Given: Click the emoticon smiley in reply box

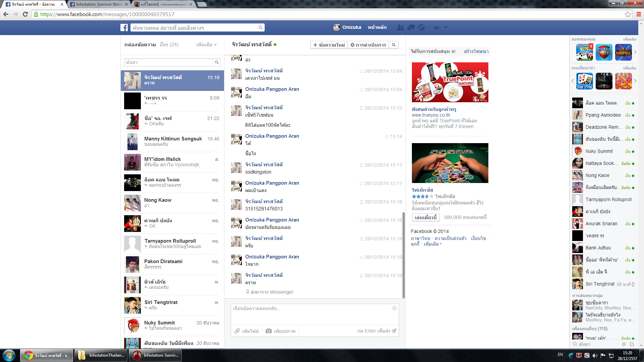Looking at the screenshot, I should coord(394,308).
